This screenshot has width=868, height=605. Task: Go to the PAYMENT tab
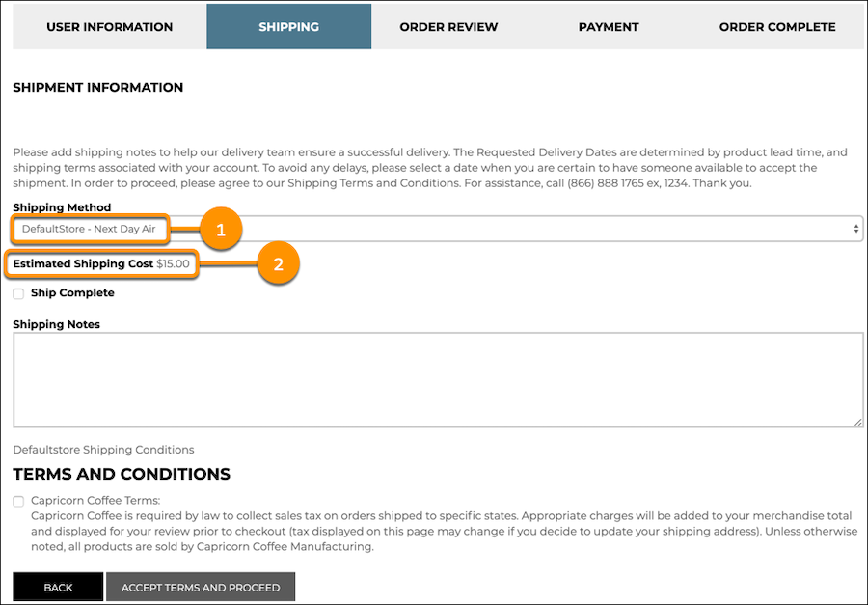(609, 26)
